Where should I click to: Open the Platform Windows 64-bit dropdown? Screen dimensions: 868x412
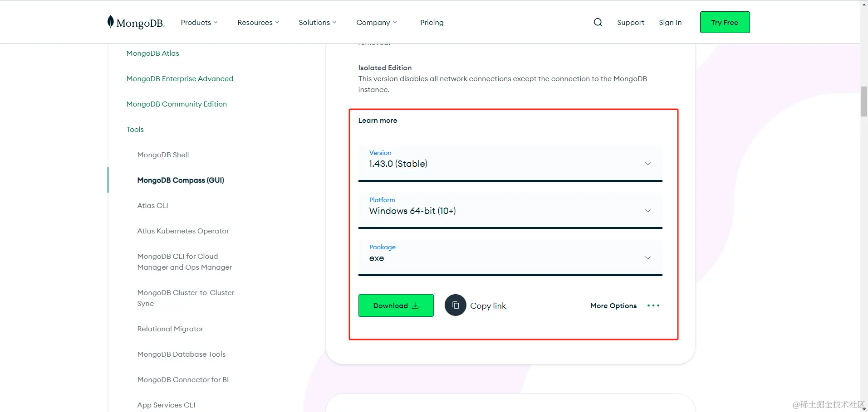(x=510, y=210)
